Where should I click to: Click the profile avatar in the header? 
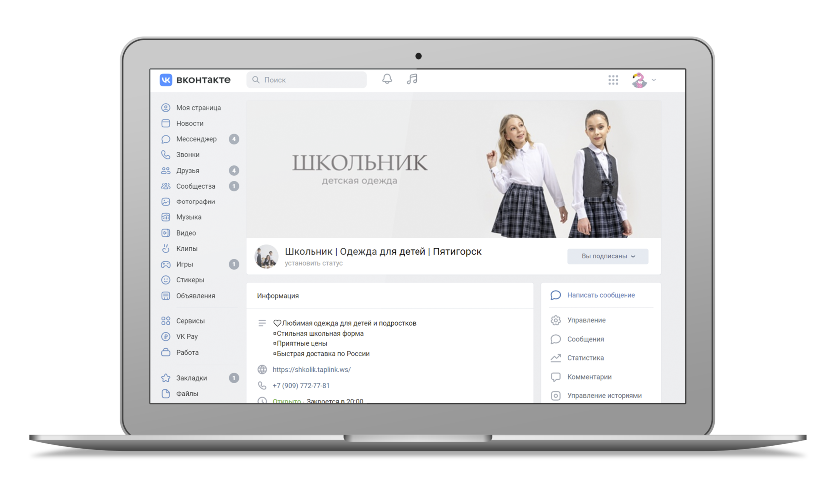pyautogui.click(x=639, y=80)
